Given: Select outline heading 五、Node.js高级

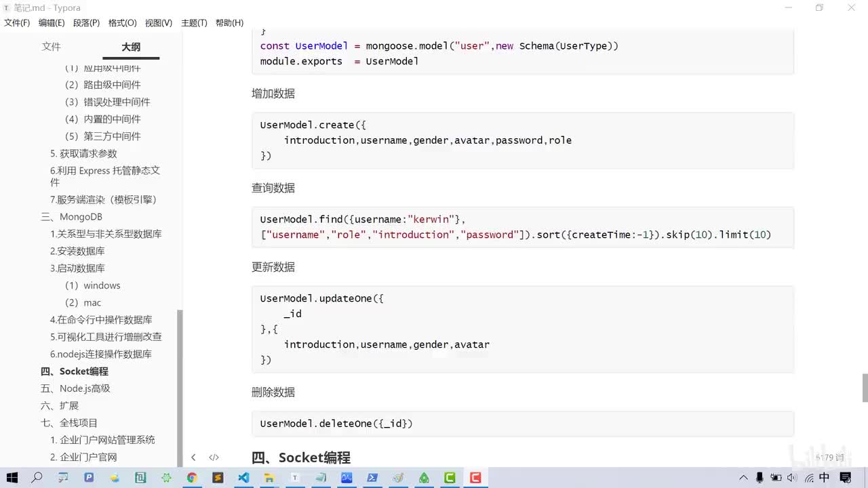Looking at the screenshot, I should click(75, 388).
